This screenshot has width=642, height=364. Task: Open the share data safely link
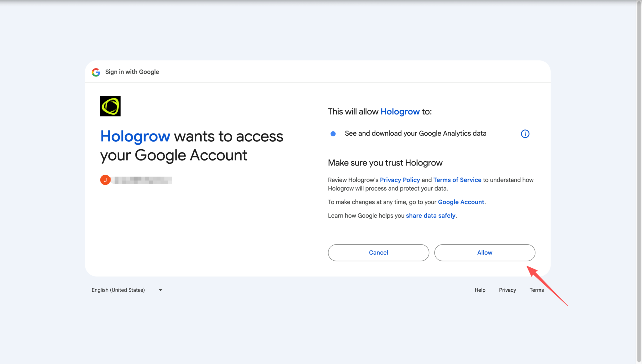pyautogui.click(x=430, y=216)
